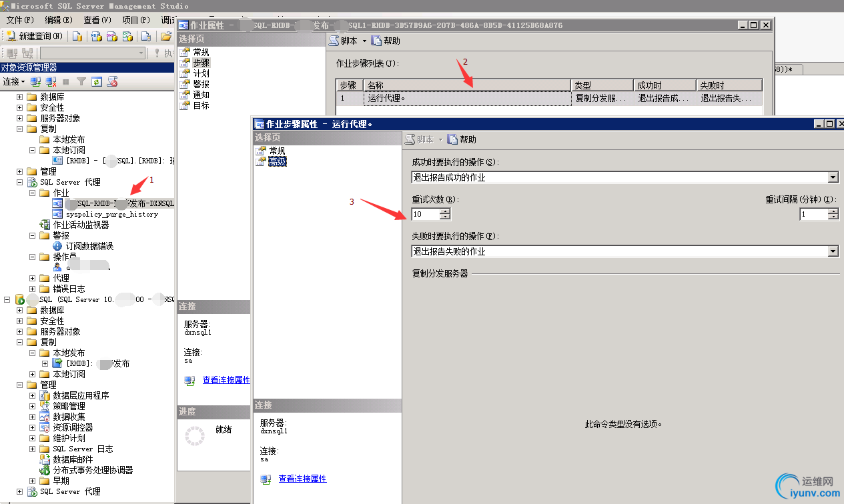
Task: Expand the 错误日志 folder
Action: [33, 289]
